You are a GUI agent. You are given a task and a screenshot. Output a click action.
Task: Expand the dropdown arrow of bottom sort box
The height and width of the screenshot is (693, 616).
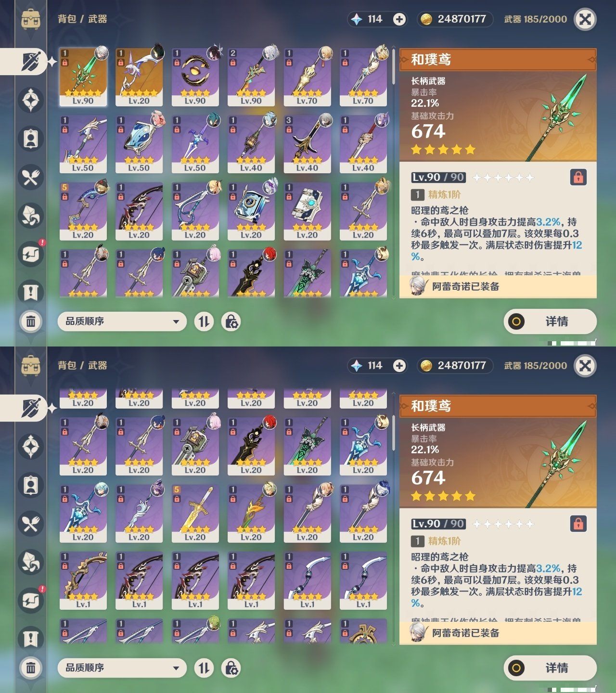pos(176,668)
